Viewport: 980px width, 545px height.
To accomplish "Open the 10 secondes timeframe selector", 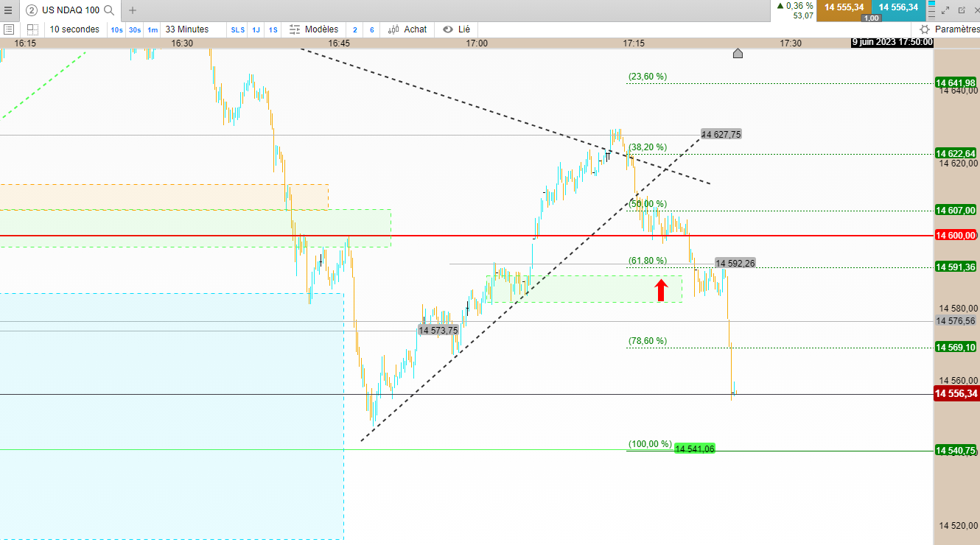I will [x=74, y=29].
